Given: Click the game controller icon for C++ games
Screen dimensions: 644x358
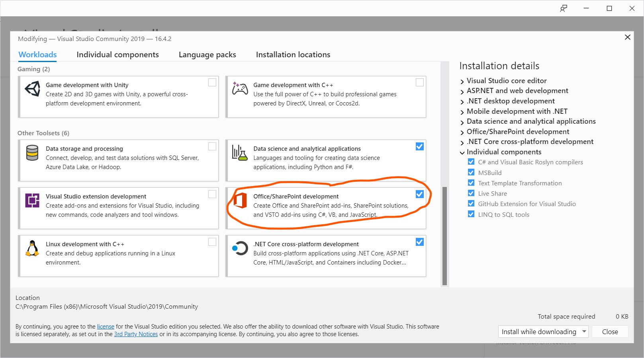Looking at the screenshot, I should 240,88.
